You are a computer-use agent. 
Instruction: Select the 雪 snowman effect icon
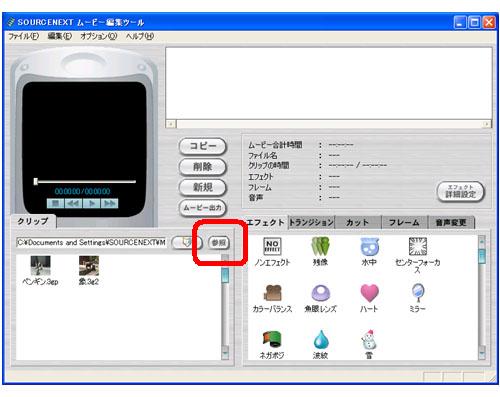coord(369,340)
